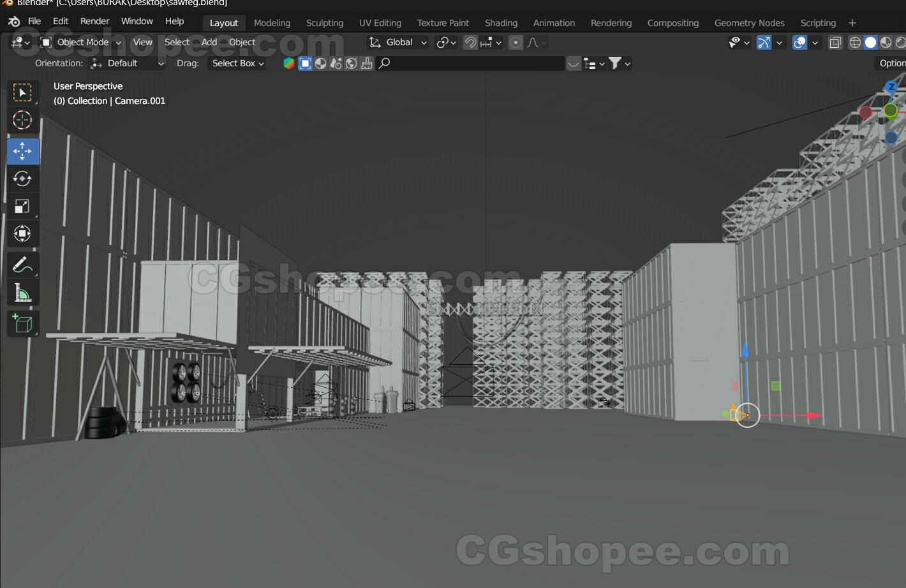
Task: Select the Annotate pencil tool
Action: 22,265
